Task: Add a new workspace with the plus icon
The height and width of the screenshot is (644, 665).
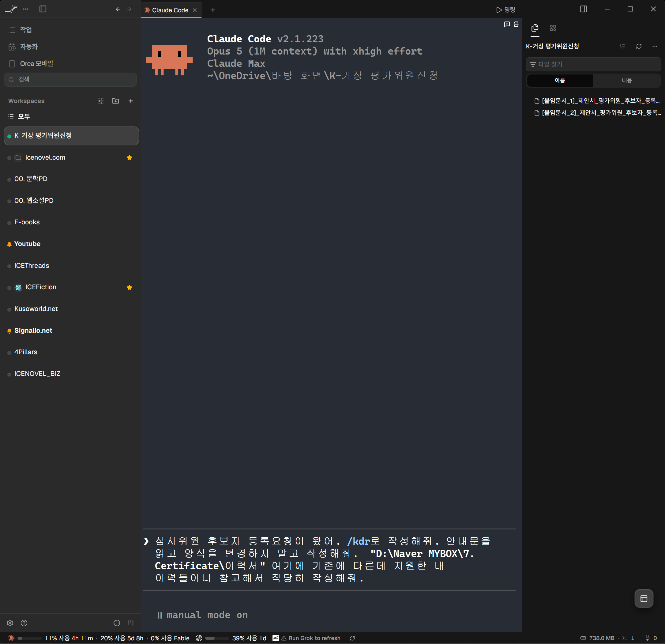Action: pyautogui.click(x=131, y=101)
